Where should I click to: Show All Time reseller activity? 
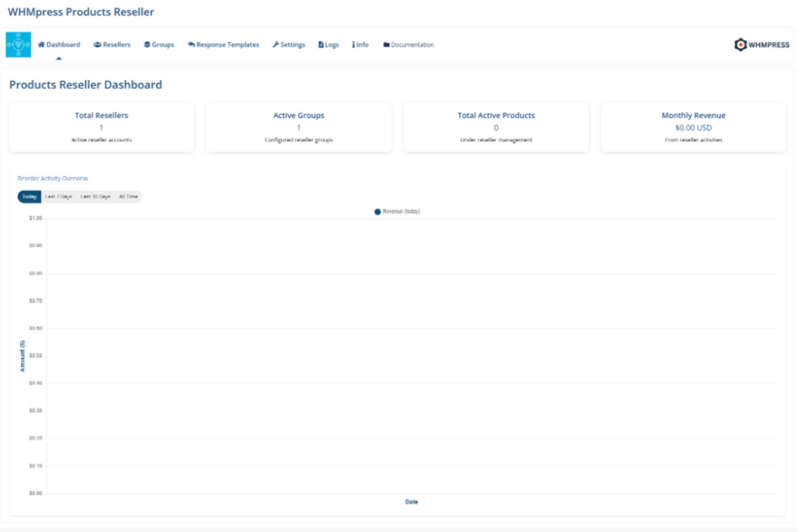[128, 197]
